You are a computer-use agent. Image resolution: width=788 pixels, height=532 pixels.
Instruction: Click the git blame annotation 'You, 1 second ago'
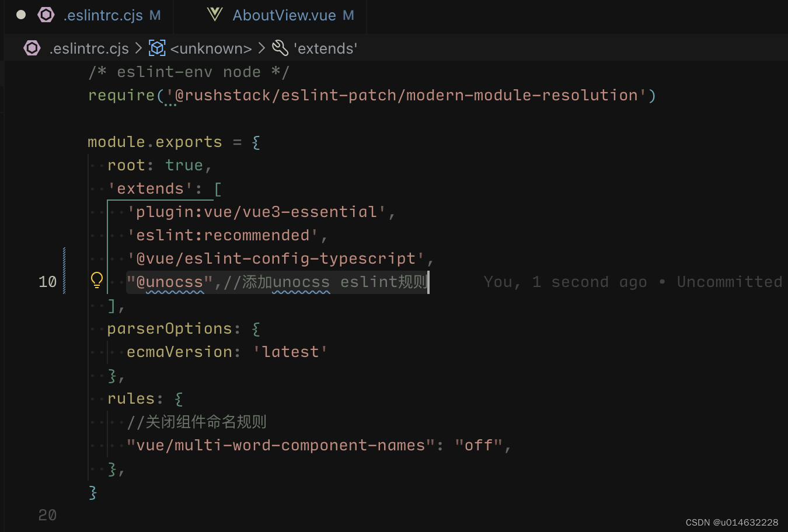(x=565, y=282)
